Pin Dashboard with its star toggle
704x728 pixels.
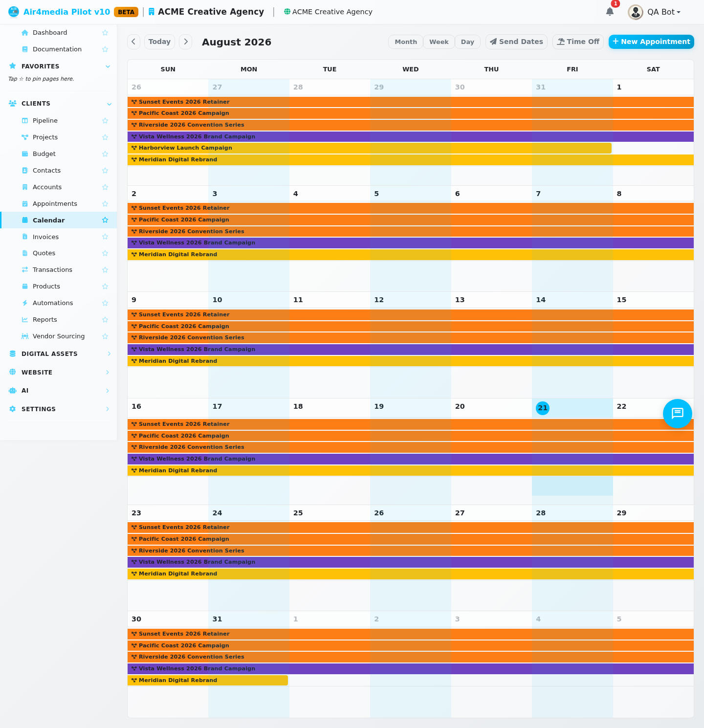[105, 33]
